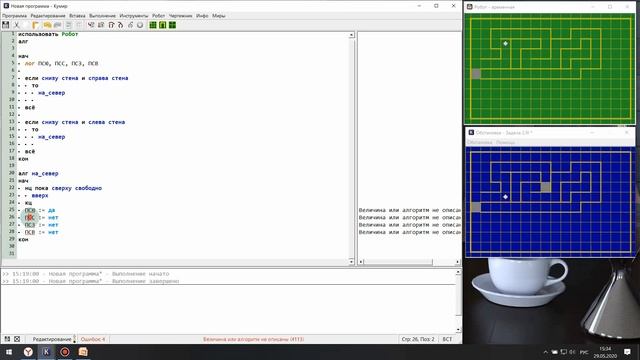Click the РУС language indicator in the tray
Viewport: 640px width, 360px height.
[x=584, y=352]
